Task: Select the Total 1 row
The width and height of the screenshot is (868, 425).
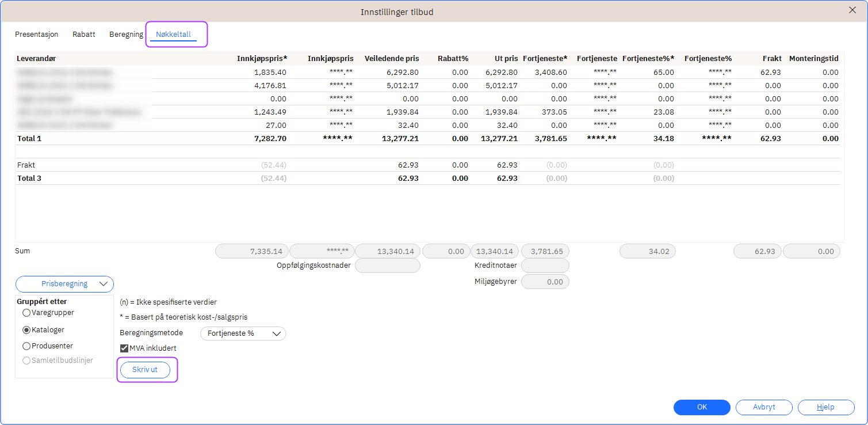Action: point(29,139)
